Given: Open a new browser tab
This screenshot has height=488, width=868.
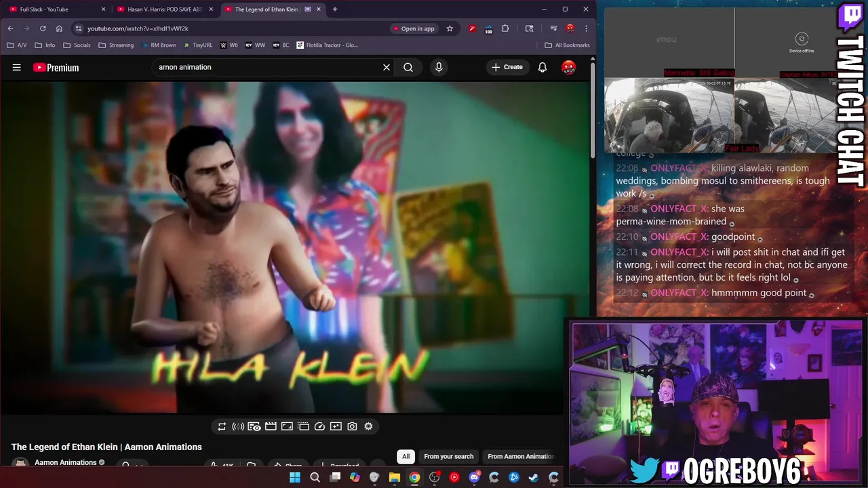Looking at the screenshot, I should point(335,9).
